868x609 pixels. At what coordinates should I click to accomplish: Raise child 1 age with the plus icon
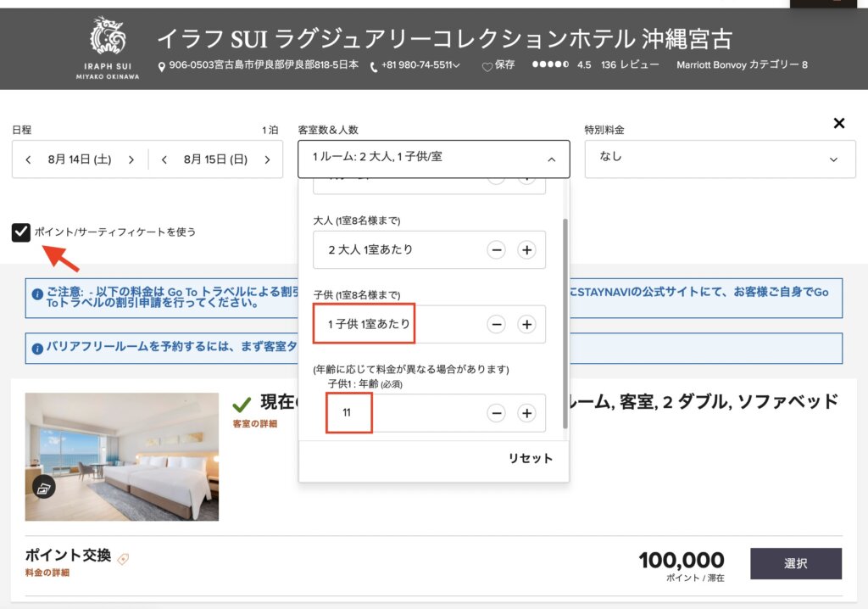(526, 413)
